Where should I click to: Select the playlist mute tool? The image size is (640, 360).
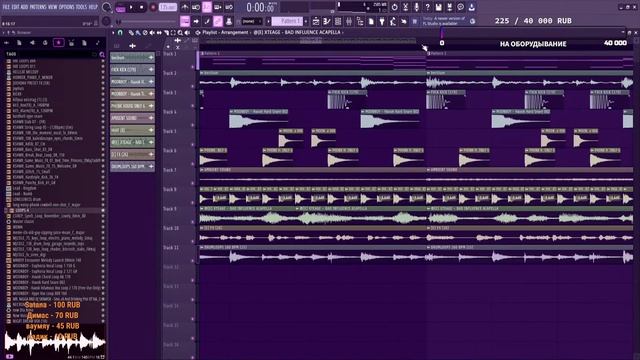[152, 33]
